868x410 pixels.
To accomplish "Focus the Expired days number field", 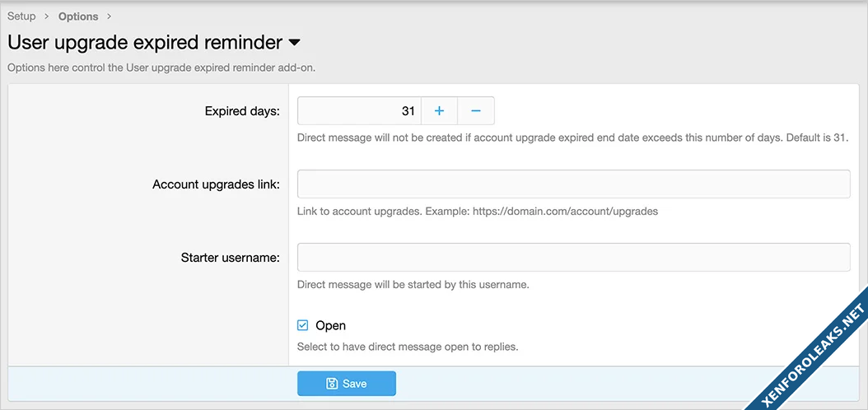I will (359, 111).
